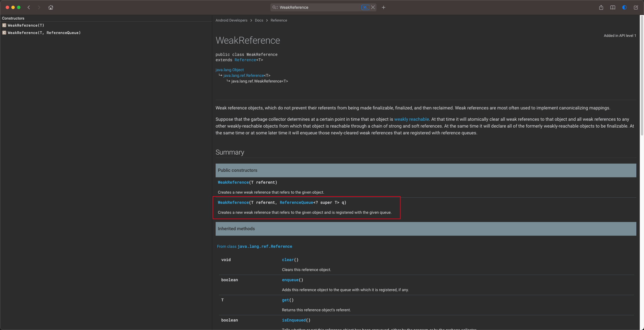The image size is (644, 330).
Task: Open a new tab with plus icon
Action: (x=384, y=7)
